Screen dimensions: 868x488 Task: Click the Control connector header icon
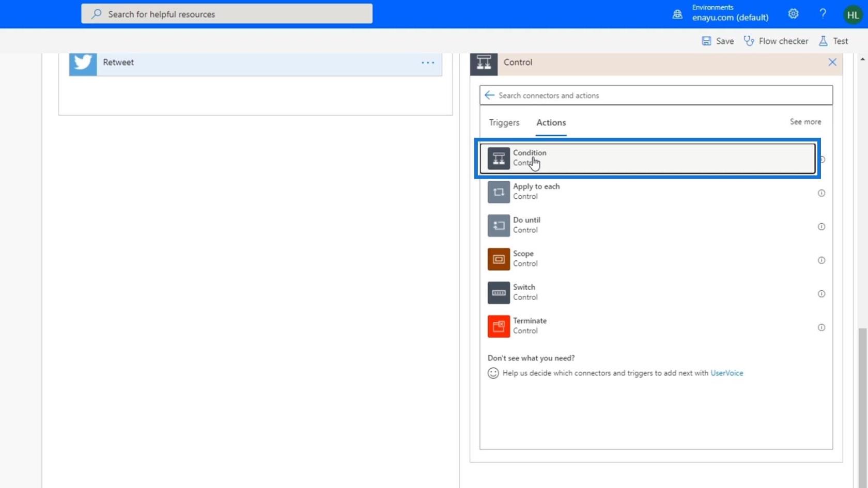coord(484,63)
